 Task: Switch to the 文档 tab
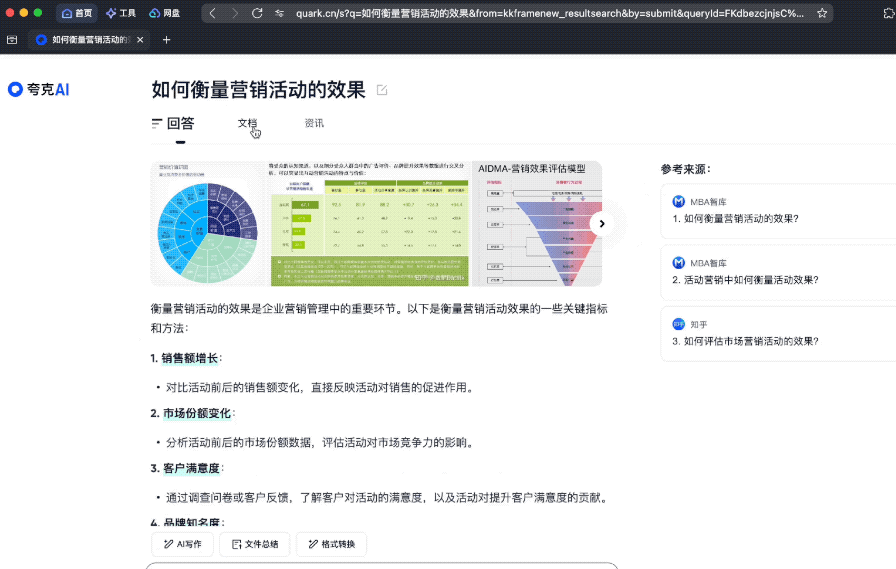click(247, 123)
